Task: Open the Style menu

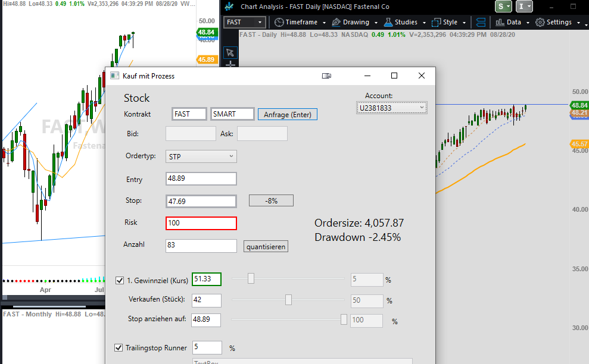Action: tap(449, 22)
